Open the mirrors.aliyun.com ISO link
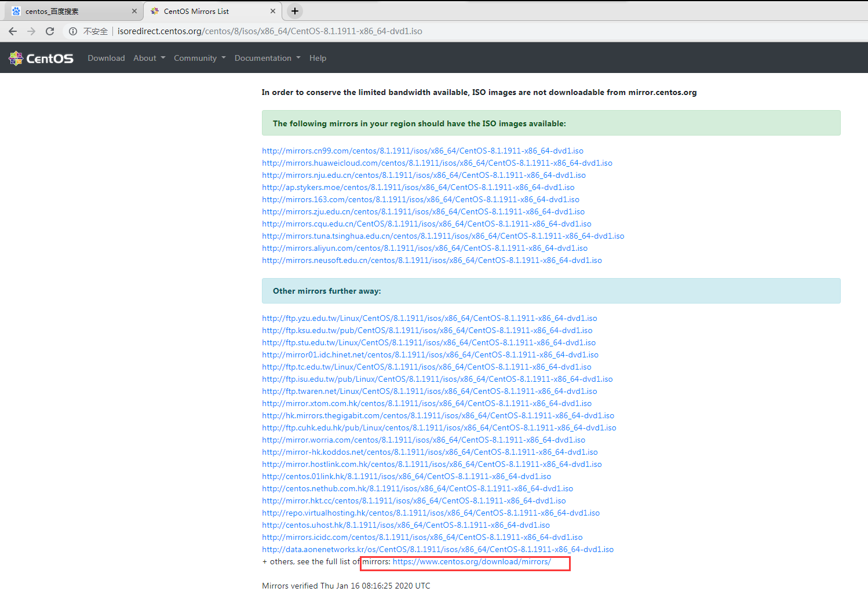Screen dimensions: 868x599 pyautogui.click(x=425, y=248)
